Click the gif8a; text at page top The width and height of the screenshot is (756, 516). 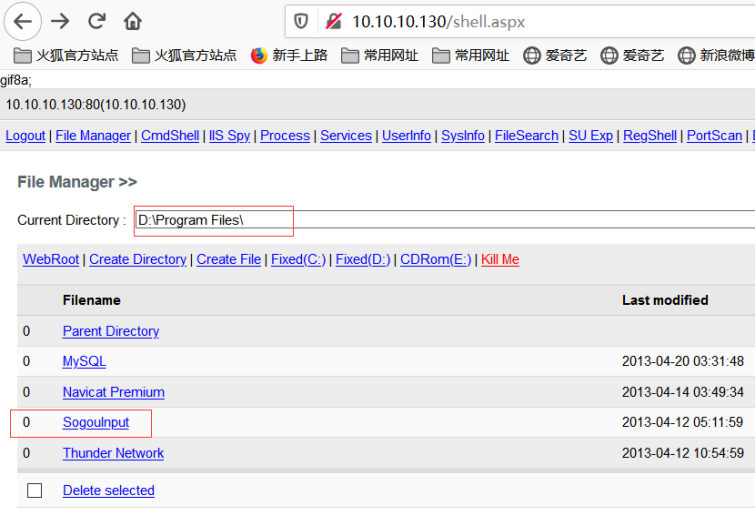pyautogui.click(x=16, y=80)
